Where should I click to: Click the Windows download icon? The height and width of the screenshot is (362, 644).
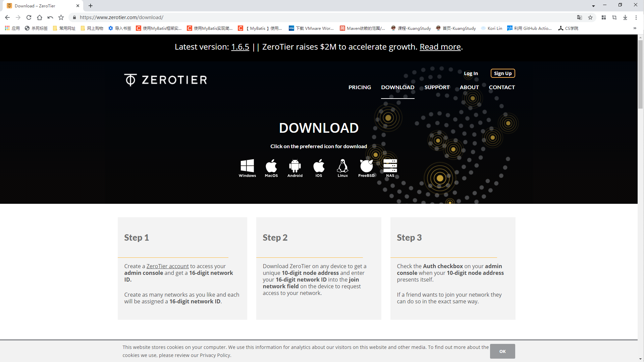(247, 166)
